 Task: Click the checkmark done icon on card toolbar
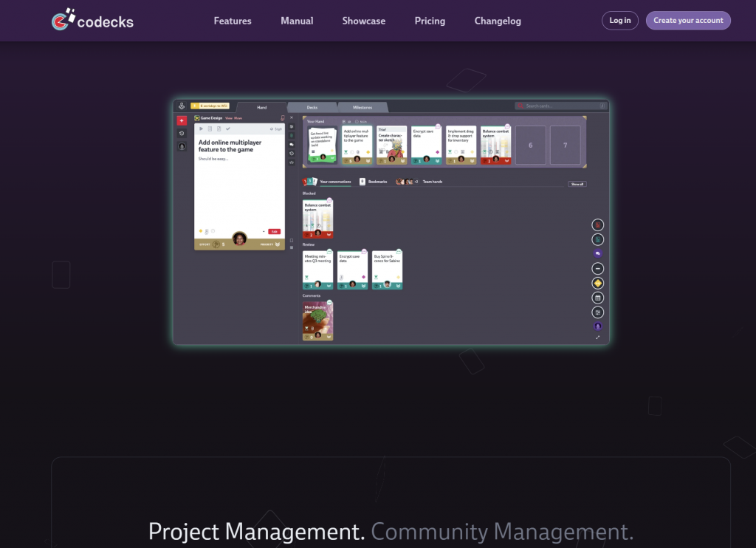click(227, 129)
